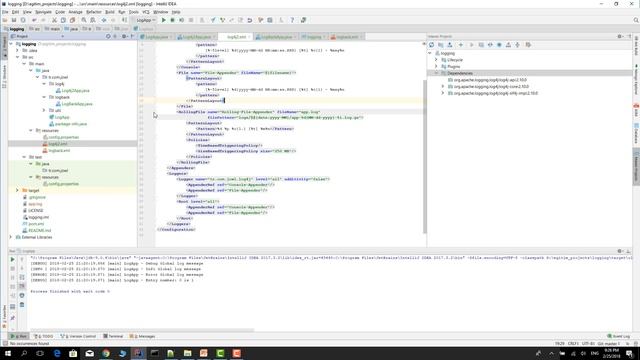
Task: Switch to the logback.xml editor tab
Action: tap(347, 37)
